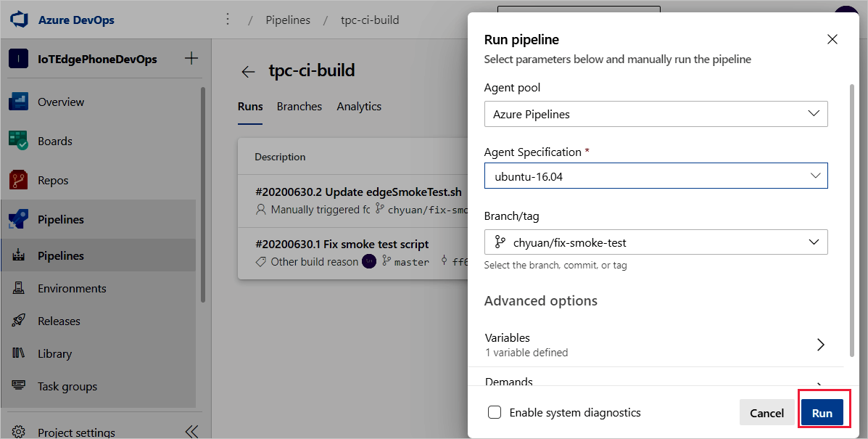Collapse the left navigation sidebar

[x=191, y=430]
